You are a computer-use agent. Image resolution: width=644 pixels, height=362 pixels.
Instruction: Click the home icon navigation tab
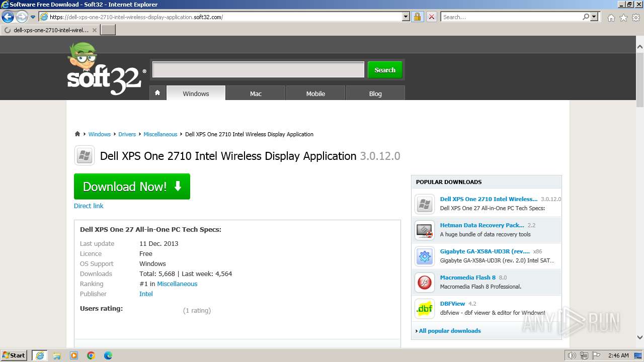pos(157,93)
